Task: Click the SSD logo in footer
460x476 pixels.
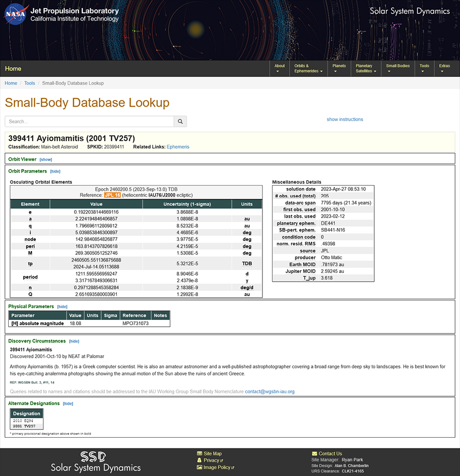Action: click(x=95, y=461)
